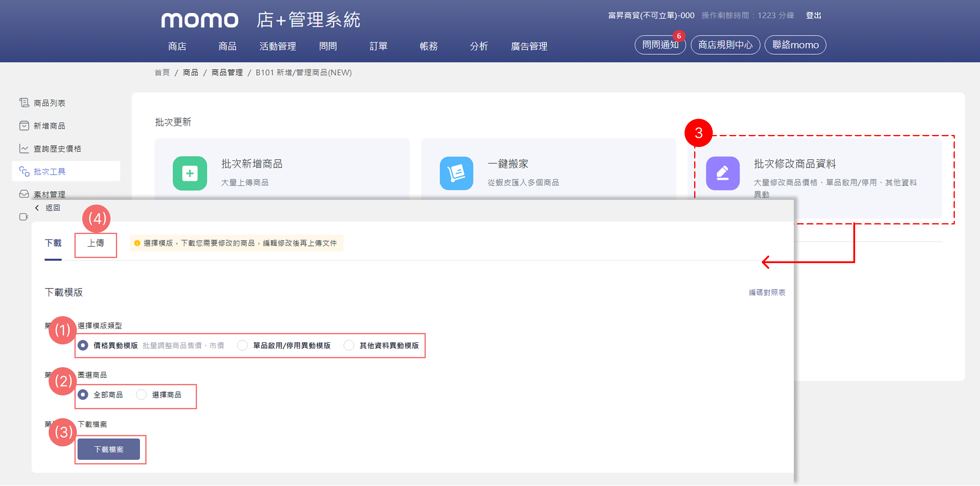Click the 商品列表 sidebar icon

tap(24, 103)
